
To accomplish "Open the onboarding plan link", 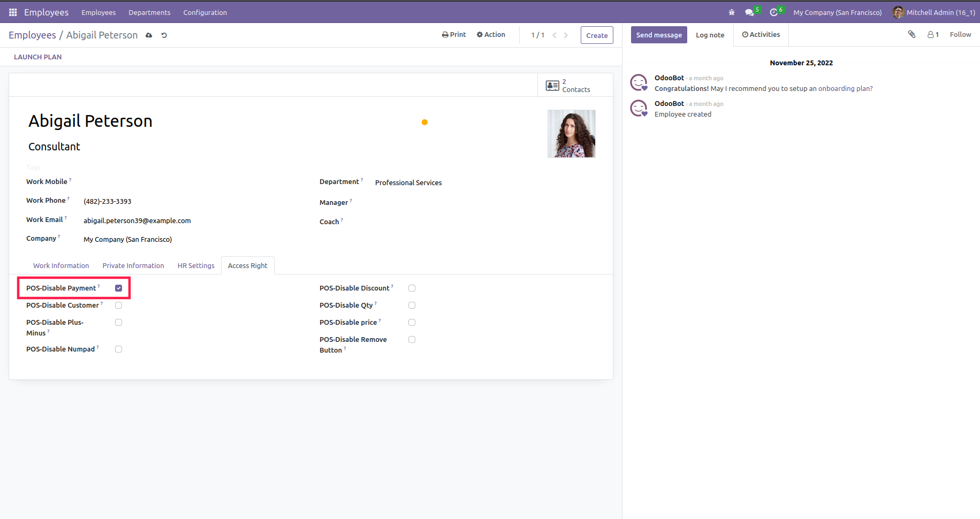I will click(845, 89).
